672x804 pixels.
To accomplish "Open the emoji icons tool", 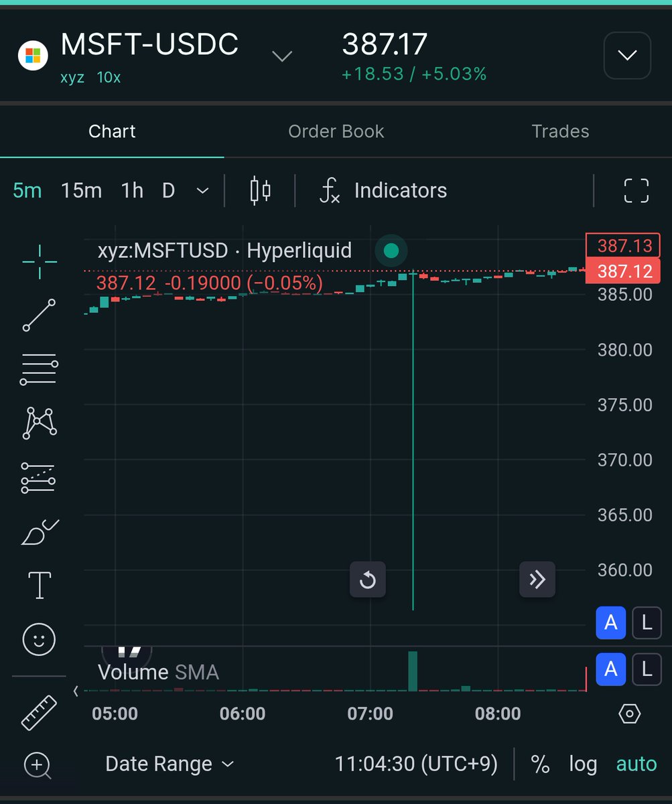I will click(x=40, y=639).
